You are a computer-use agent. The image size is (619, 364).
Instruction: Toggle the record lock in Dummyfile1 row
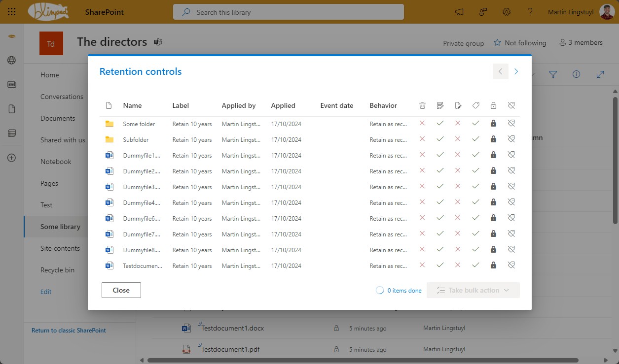click(493, 155)
